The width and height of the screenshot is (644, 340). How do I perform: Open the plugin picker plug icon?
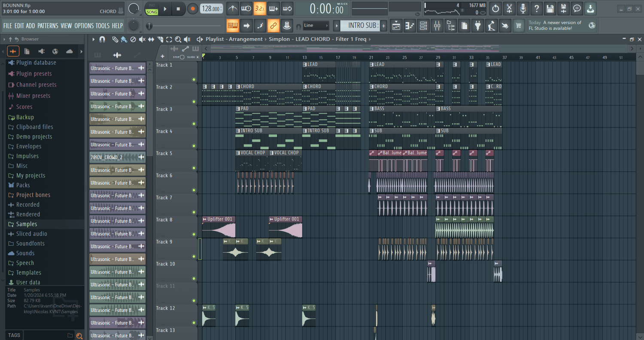tap(478, 26)
